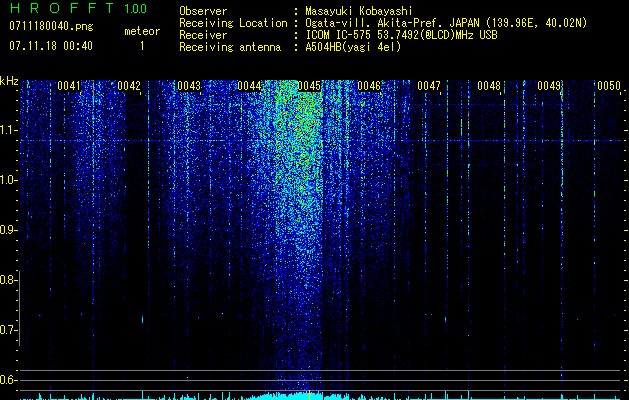Click time marker 0042
This screenshot has height=400, width=629.
point(129,85)
